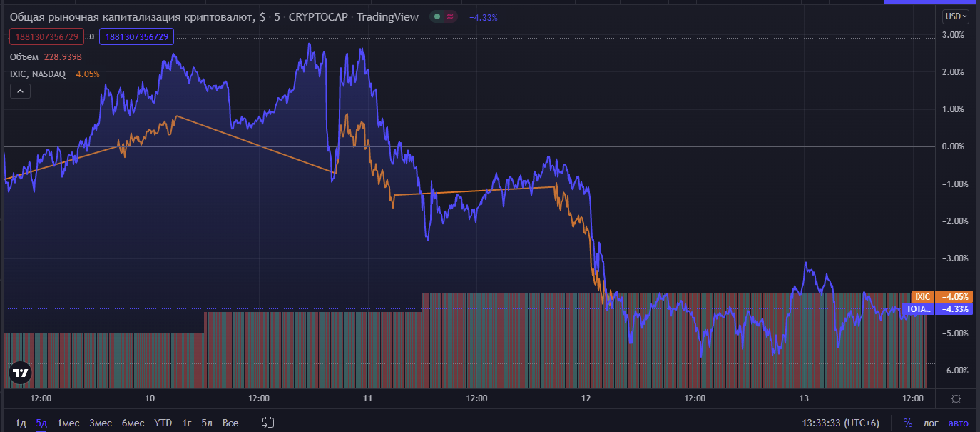The height and width of the screenshot is (432, 980).
Task: Select the 6мес time range
Action: coord(133,423)
